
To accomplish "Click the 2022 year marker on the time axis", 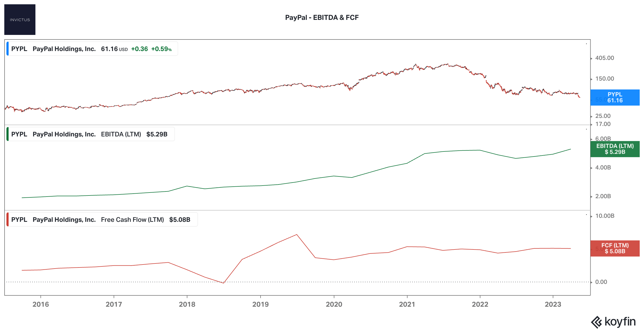I will coord(480,304).
